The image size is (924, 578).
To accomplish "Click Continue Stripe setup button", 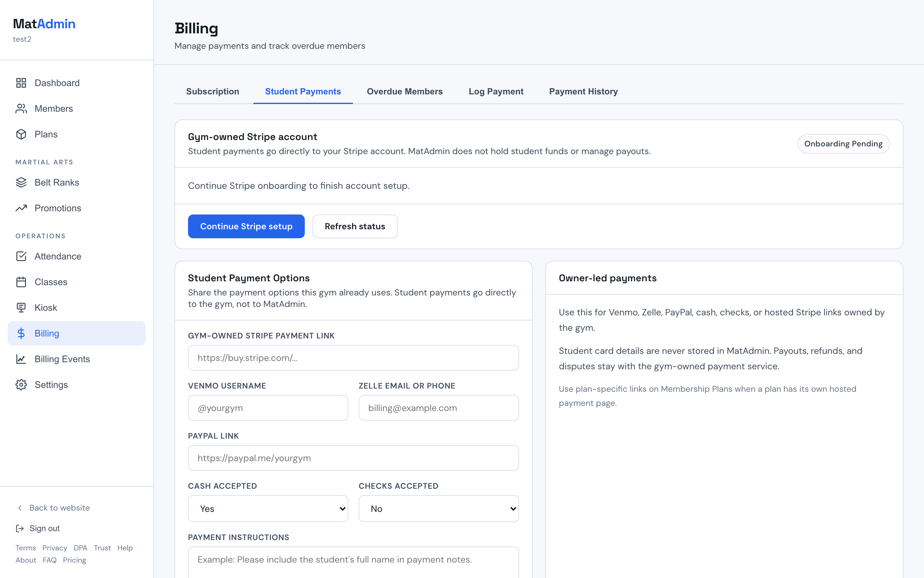I will [246, 226].
